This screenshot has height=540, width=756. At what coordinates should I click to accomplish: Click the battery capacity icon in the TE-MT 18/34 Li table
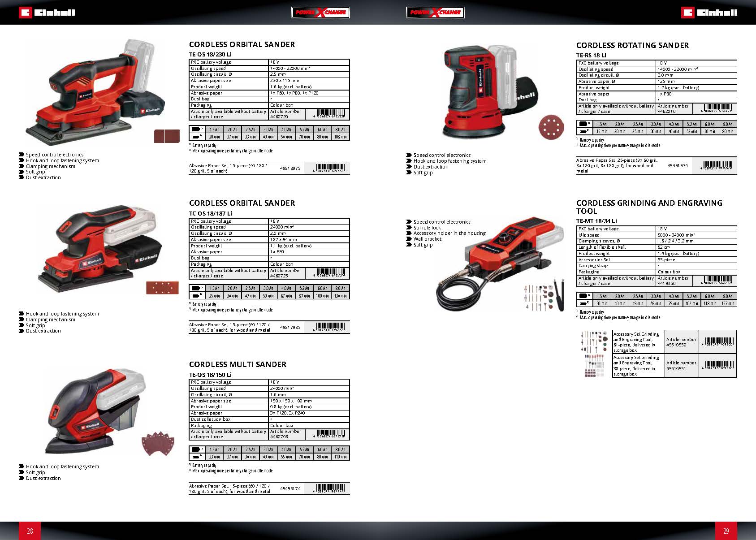pyautogui.click(x=584, y=296)
